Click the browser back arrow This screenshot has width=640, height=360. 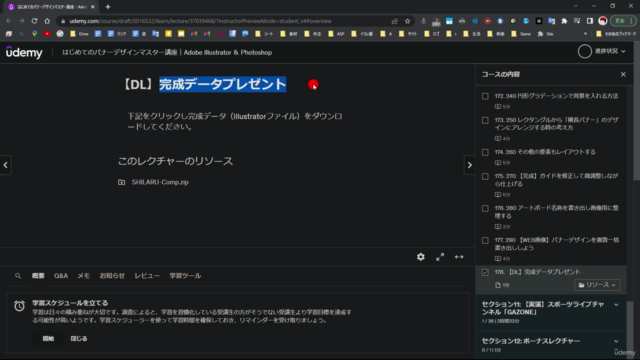(9, 21)
